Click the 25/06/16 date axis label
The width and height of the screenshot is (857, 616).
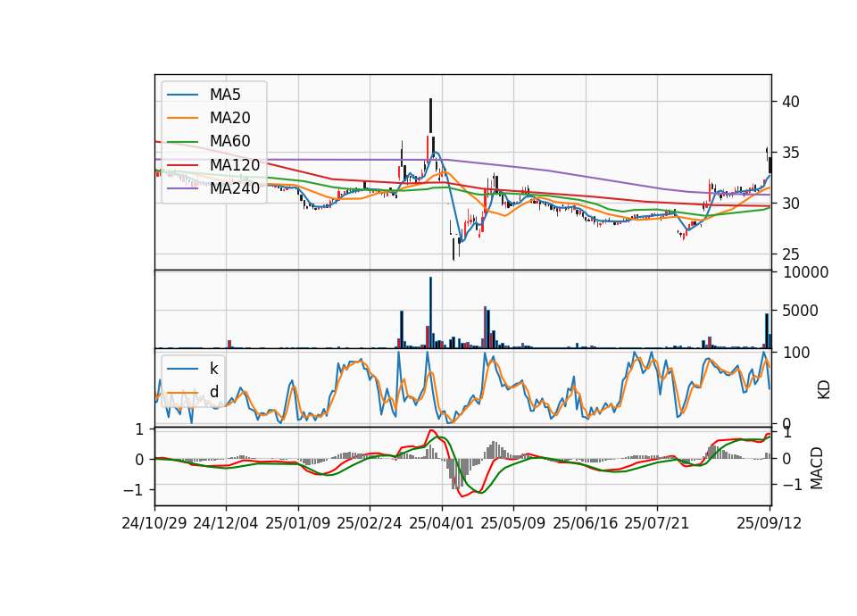pyautogui.click(x=586, y=523)
